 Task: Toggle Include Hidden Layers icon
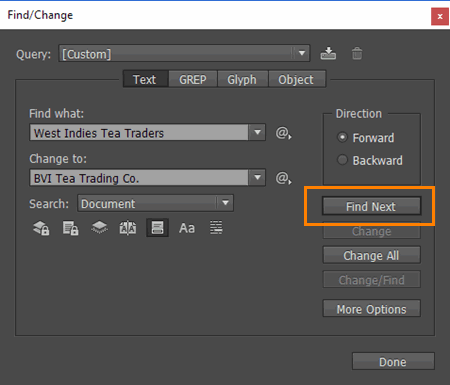99,228
